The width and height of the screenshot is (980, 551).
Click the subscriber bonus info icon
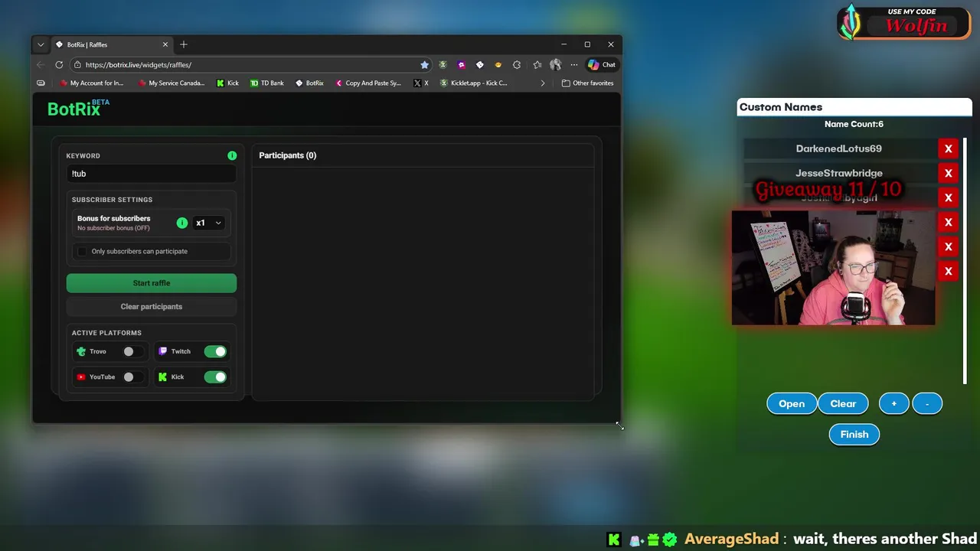point(182,223)
